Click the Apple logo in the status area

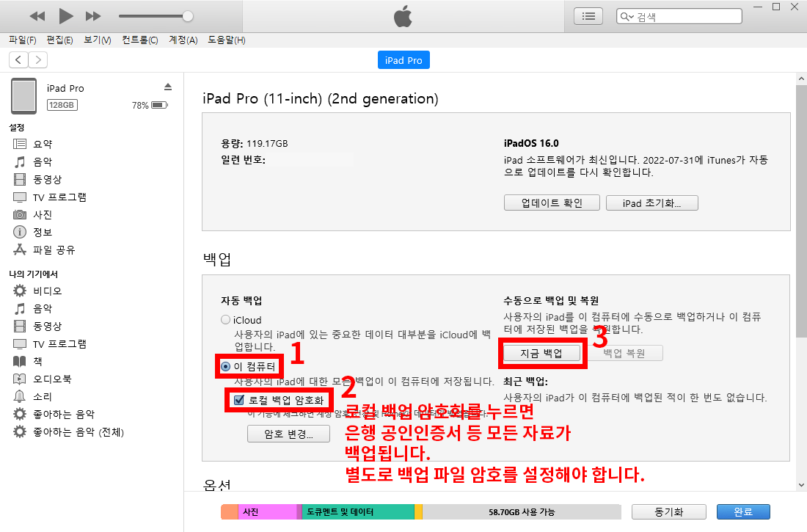[x=403, y=17]
